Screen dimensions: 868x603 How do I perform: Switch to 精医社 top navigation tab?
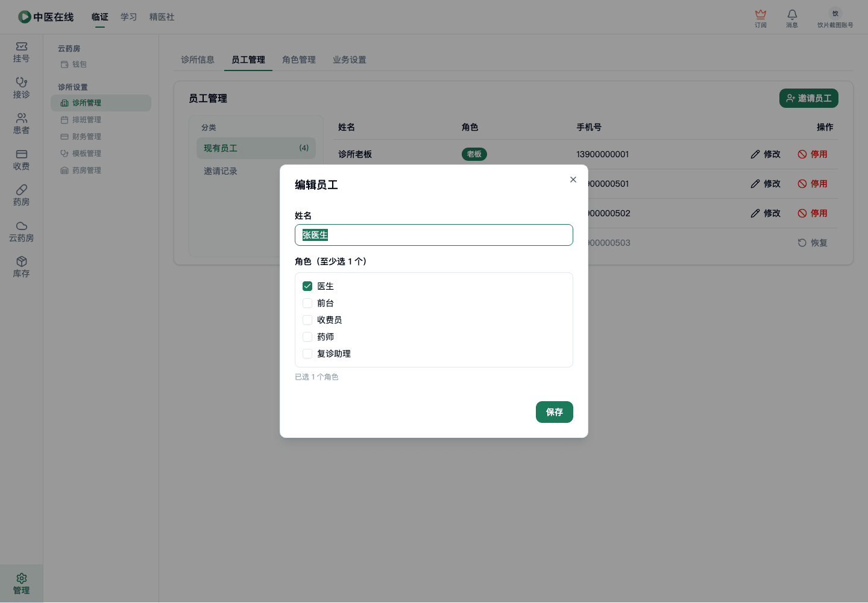pos(162,17)
